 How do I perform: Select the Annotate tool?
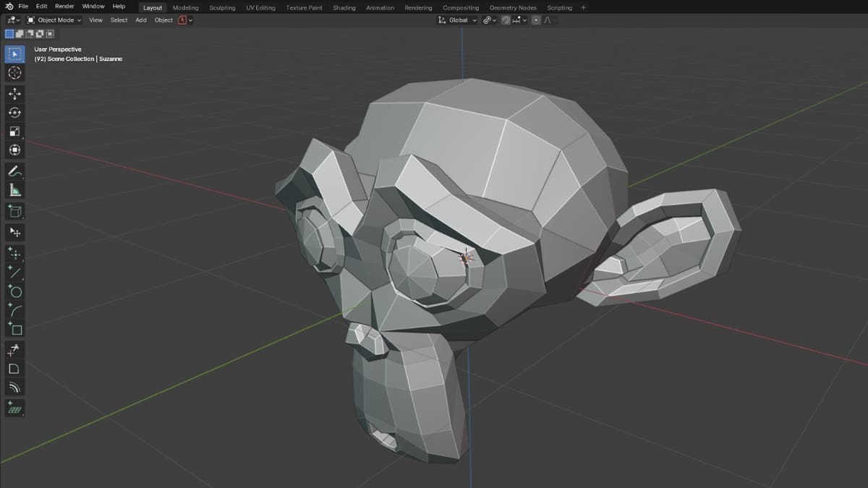coord(14,171)
